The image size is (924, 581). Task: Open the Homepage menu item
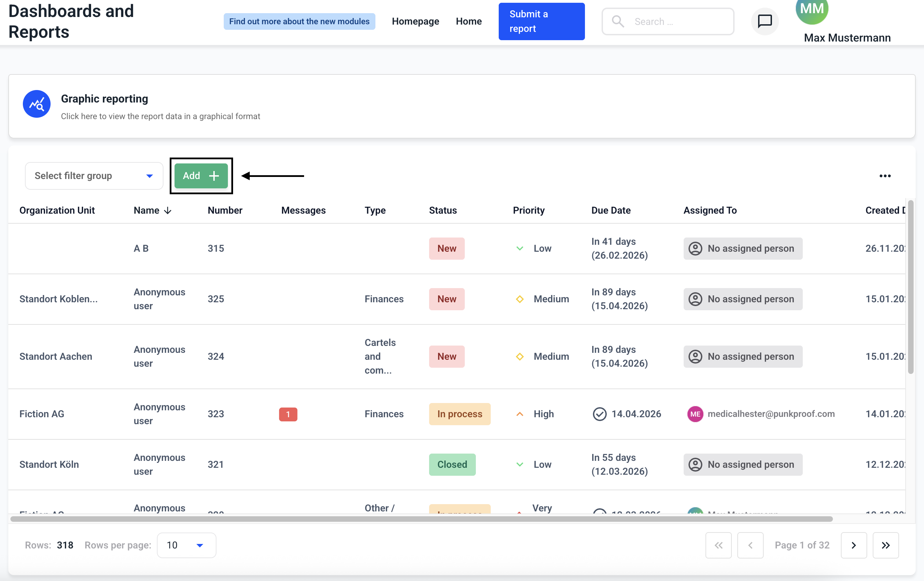[x=415, y=21]
